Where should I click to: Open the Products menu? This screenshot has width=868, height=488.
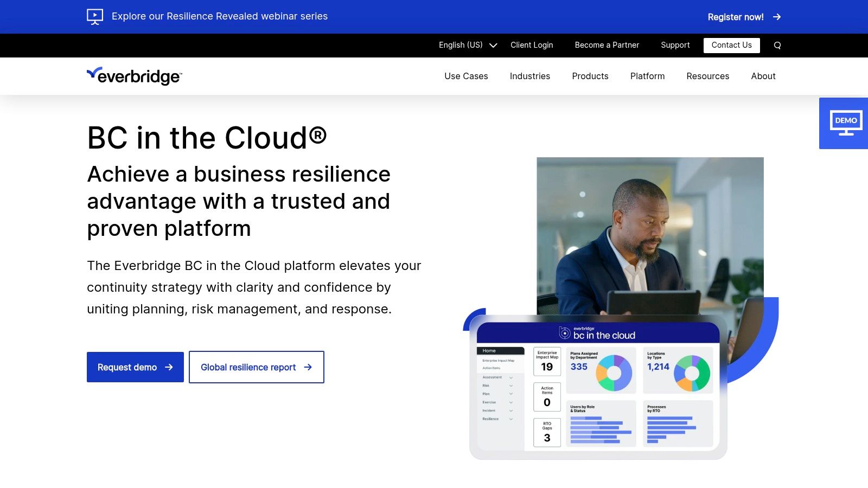click(590, 76)
